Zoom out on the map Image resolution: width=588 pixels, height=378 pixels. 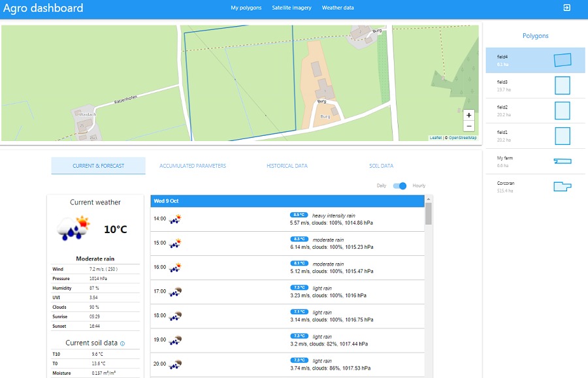click(468, 126)
